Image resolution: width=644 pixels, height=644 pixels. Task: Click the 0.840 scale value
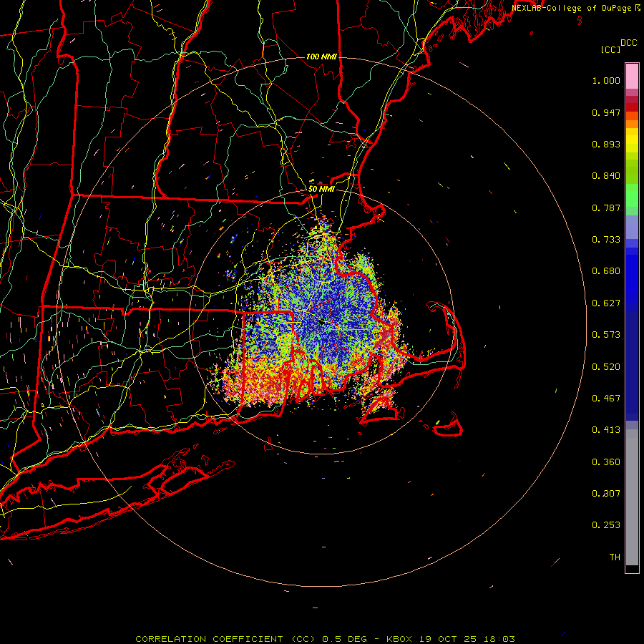(x=606, y=176)
